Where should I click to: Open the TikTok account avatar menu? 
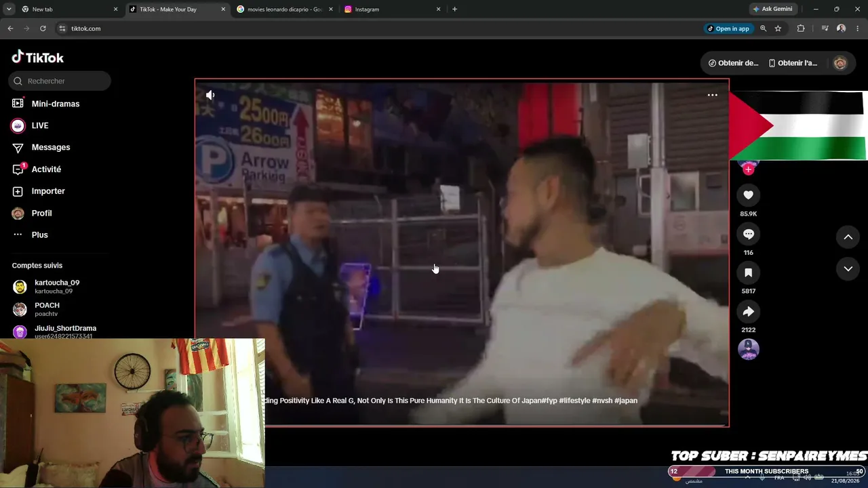pos(840,63)
